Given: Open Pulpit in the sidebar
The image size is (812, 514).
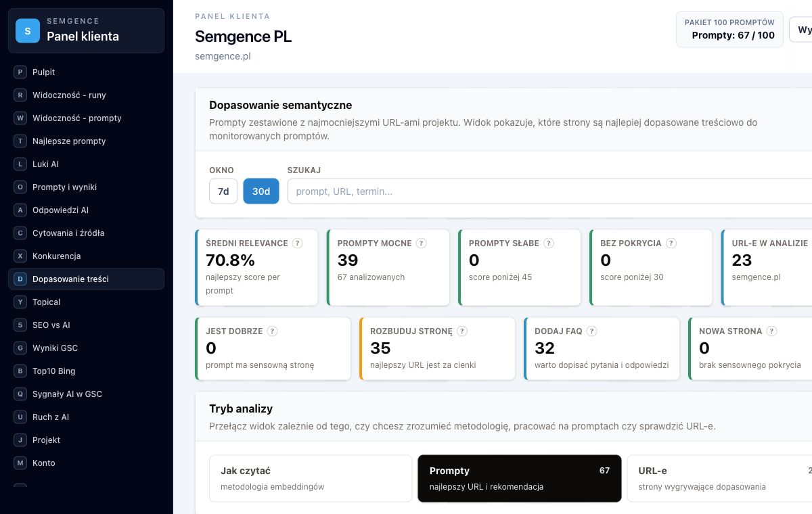Looking at the screenshot, I should (86, 72).
